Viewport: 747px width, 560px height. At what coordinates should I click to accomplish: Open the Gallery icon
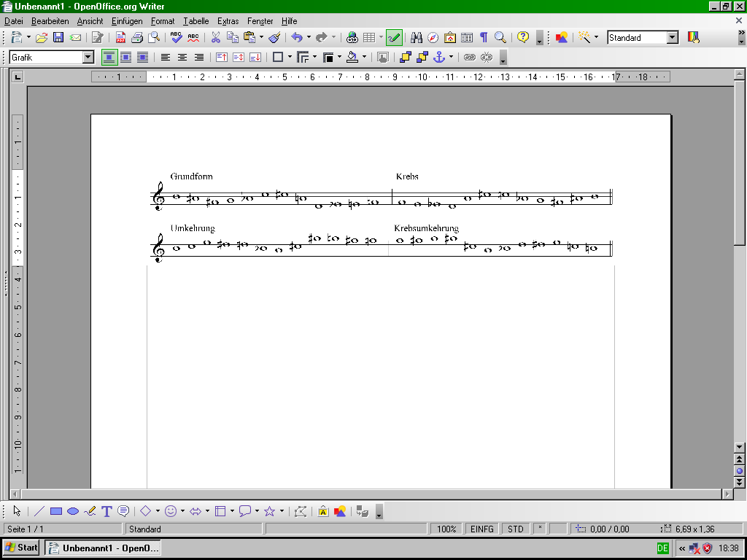tap(450, 38)
